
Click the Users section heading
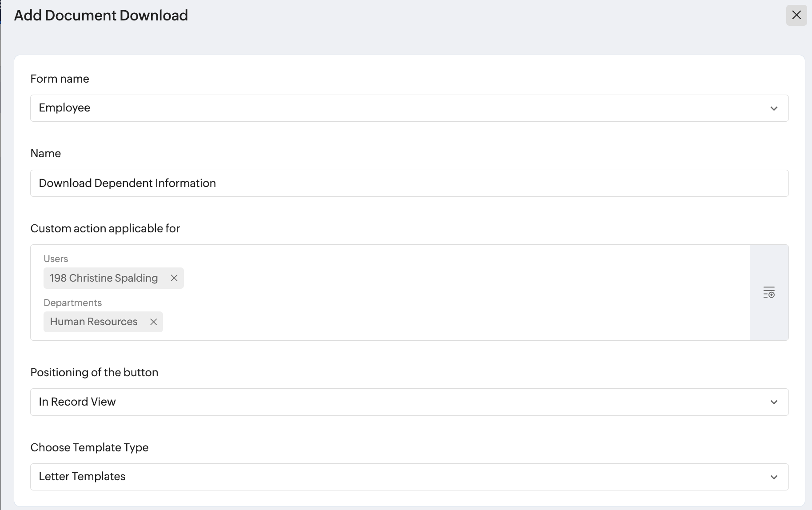56,259
